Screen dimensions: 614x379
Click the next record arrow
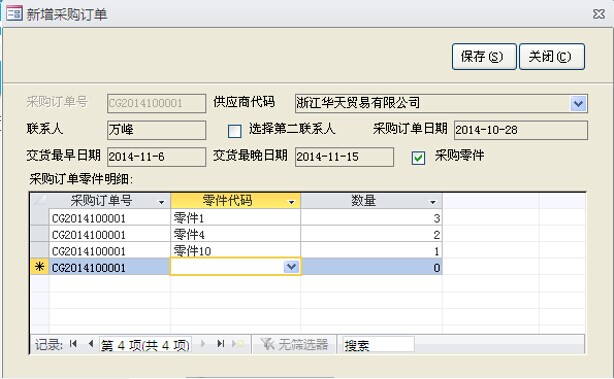tap(203, 344)
